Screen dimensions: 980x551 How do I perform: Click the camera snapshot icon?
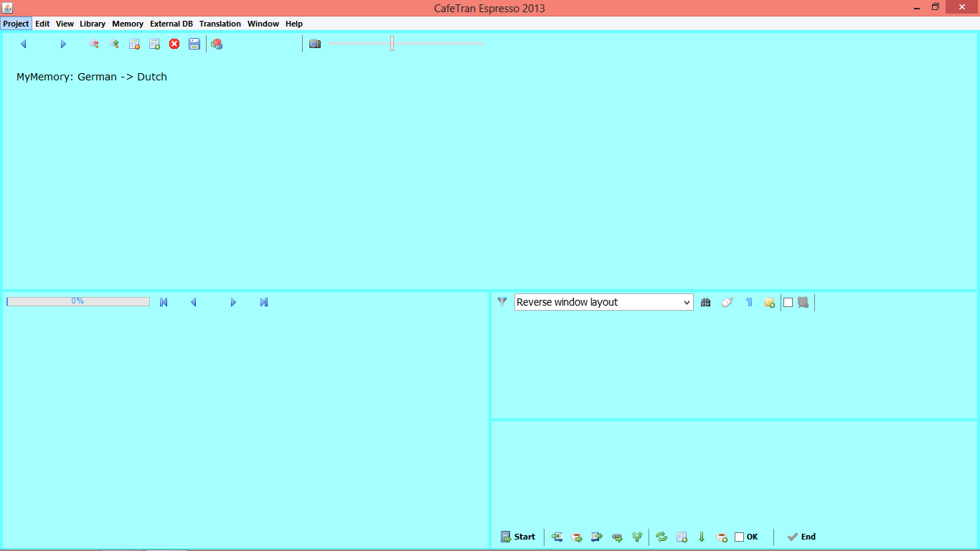pos(315,44)
